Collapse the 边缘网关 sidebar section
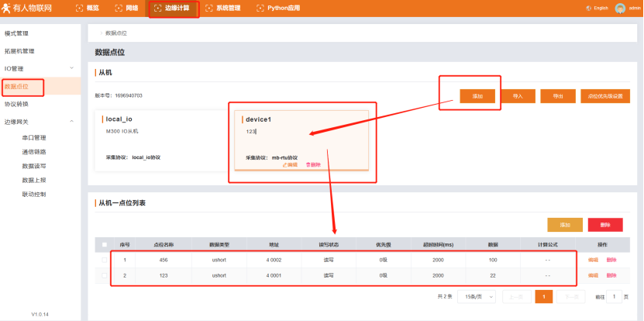 pos(71,121)
